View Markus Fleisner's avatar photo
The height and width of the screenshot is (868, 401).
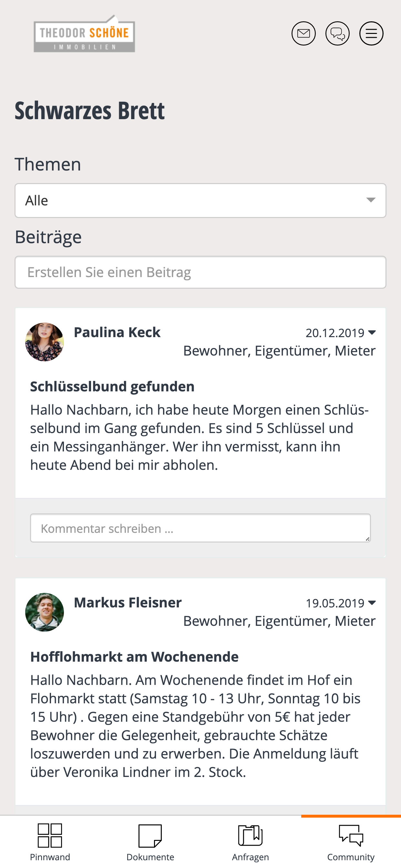(45, 612)
